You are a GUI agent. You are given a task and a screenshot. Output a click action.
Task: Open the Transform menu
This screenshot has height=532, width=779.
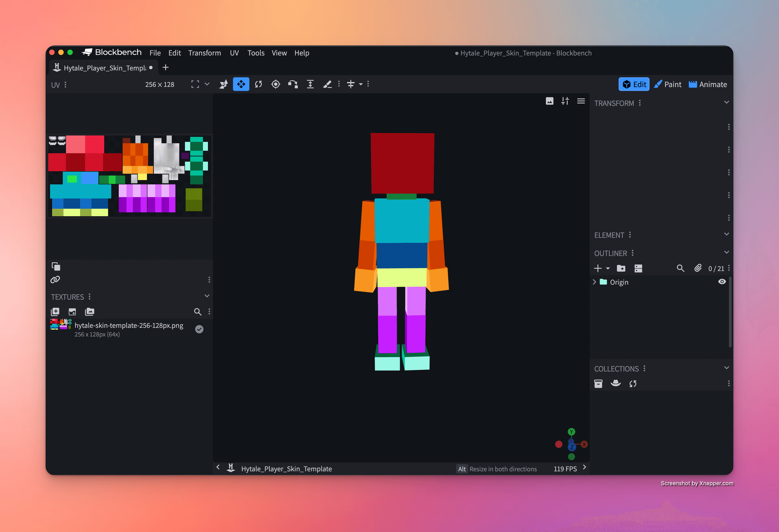pos(205,53)
